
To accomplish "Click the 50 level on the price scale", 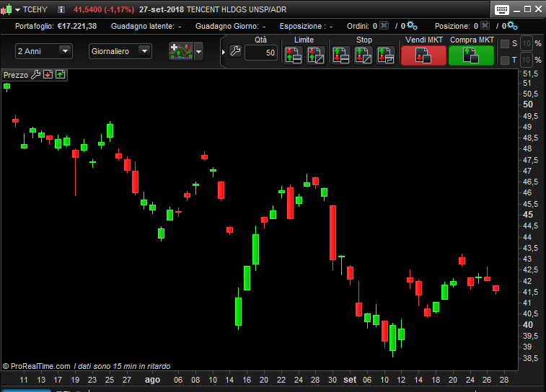I will [528, 104].
